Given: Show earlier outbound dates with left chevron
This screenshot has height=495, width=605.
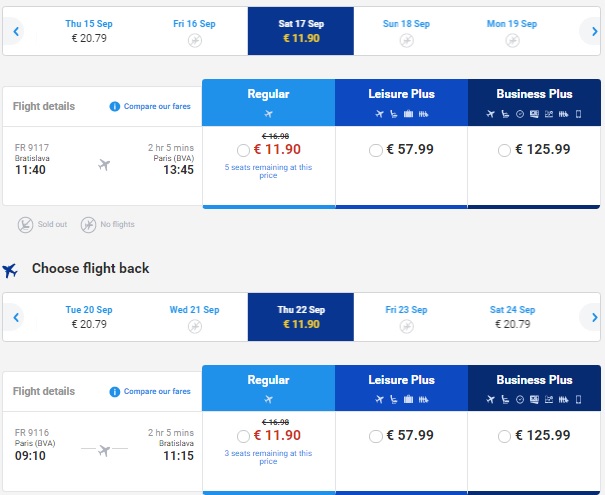Looking at the screenshot, I should tap(16, 31).
